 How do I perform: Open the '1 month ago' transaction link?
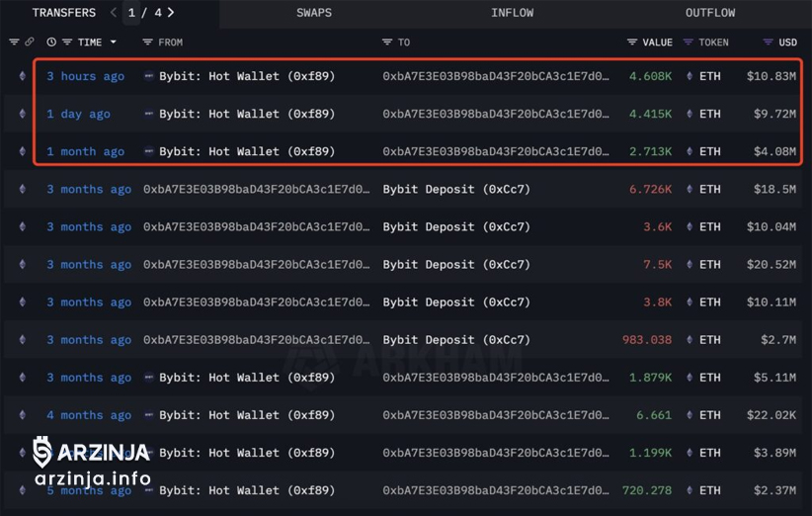pos(85,152)
